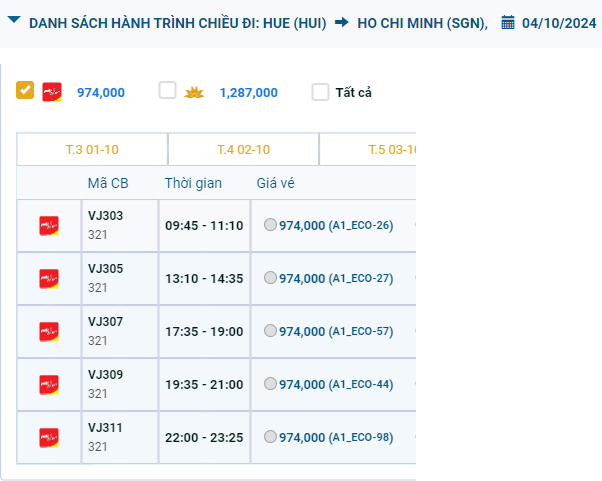Viewport: 602px width, 481px height.
Task: Click the Vietjet icon in airline filter
Action: [x=52, y=92]
